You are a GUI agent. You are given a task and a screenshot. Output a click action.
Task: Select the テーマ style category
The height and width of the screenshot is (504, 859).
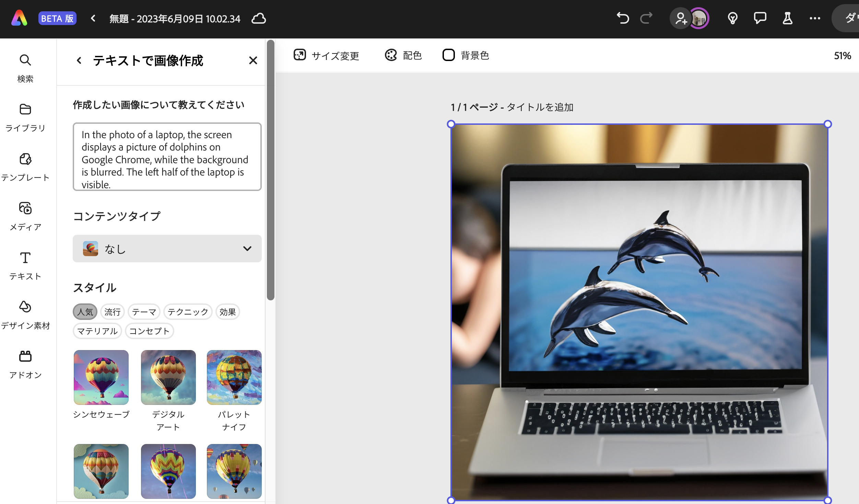pos(144,312)
